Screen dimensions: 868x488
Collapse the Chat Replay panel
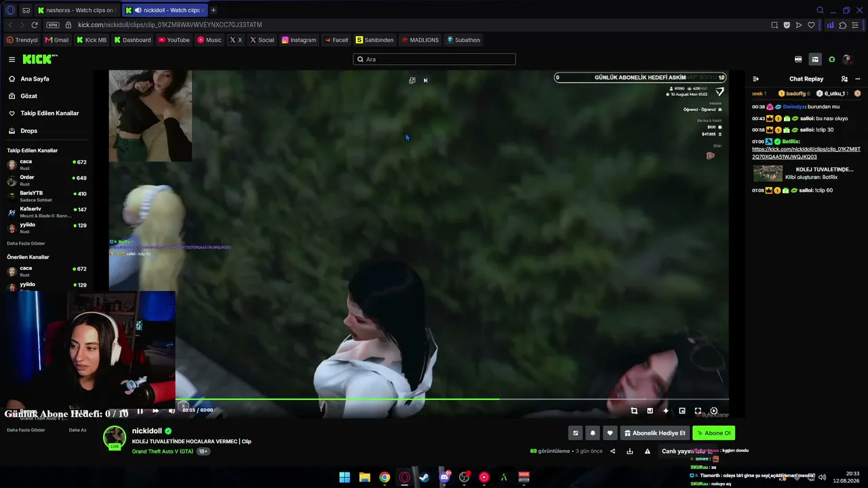[756, 79]
